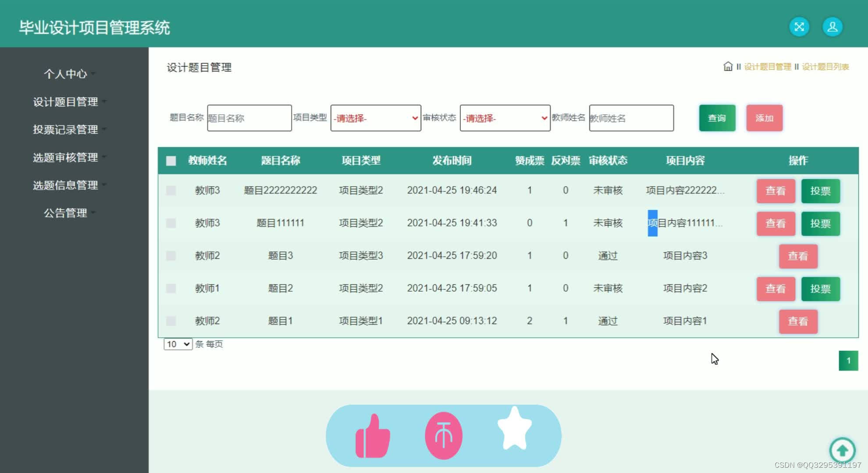Click 设计题目列表 breadcrumb link
Screen dimensions: 868x473
point(825,67)
